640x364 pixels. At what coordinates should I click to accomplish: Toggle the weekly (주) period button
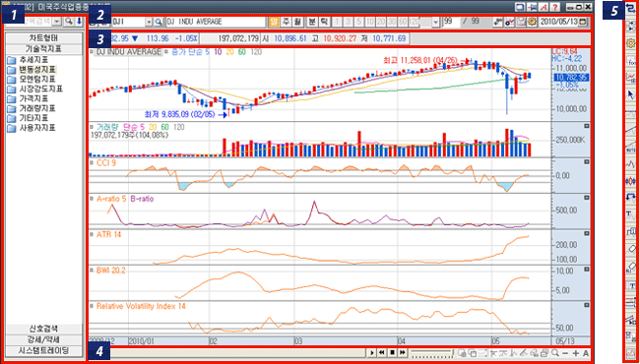click(x=287, y=22)
